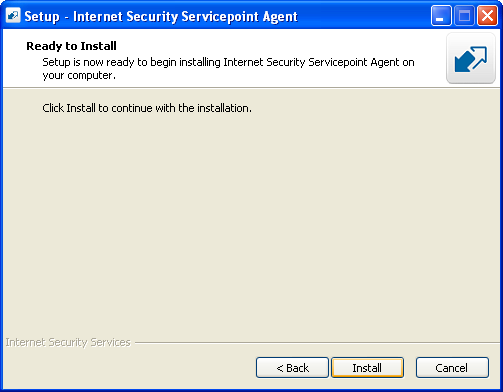Image resolution: width=503 pixels, height=392 pixels.
Task: Open the system menu via title bar setup icon
Action: tap(13, 15)
